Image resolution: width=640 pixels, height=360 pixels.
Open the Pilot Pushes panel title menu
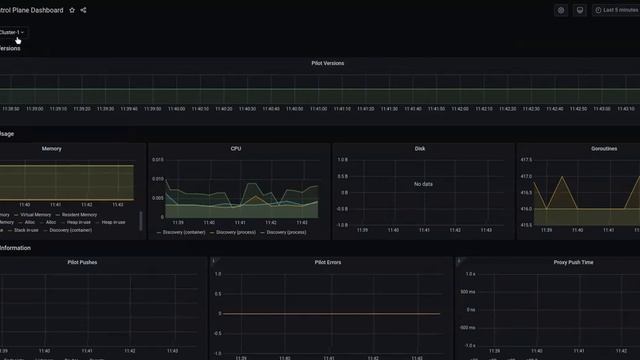(82, 262)
